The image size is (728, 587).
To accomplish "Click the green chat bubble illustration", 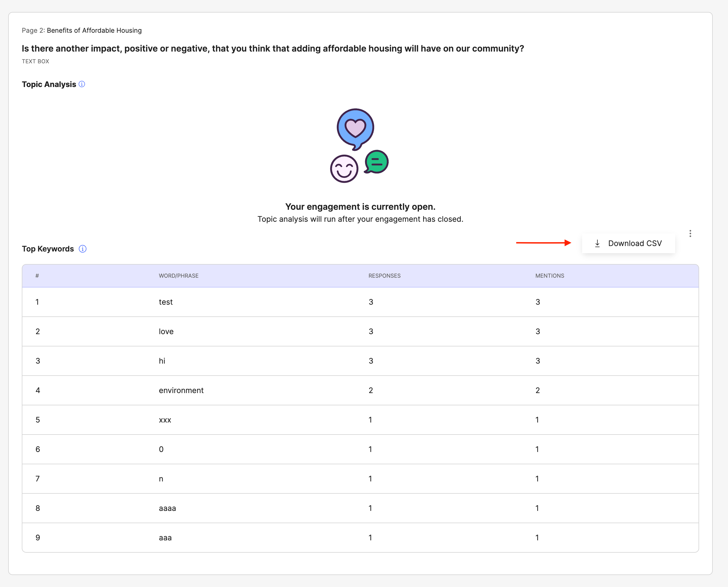I will tap(377, 162).
